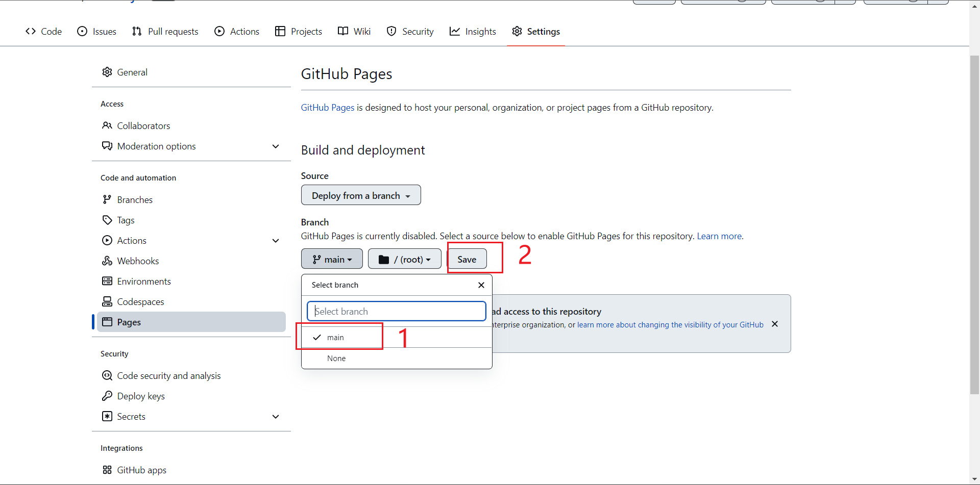
Task: Open the Wiki tab
Action: [x=354, y=32]
